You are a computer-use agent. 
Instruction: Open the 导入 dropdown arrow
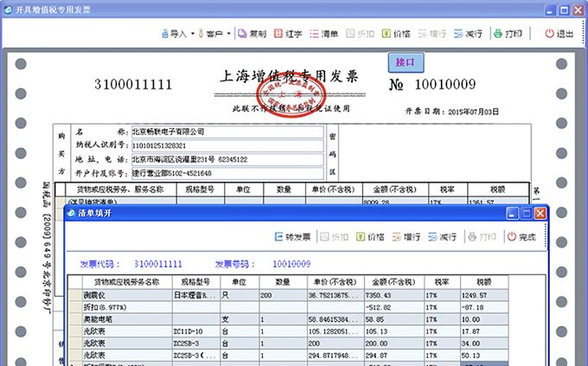192,34
